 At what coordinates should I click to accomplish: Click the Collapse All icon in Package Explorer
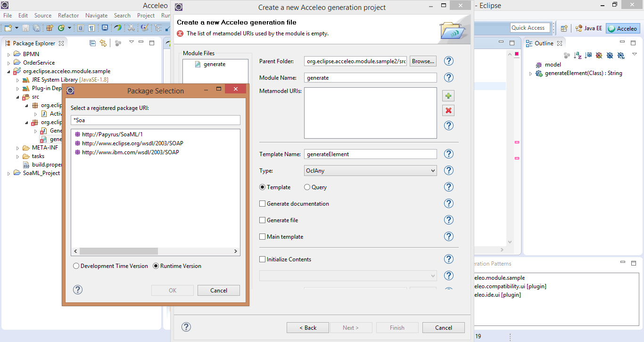point(93,43)
